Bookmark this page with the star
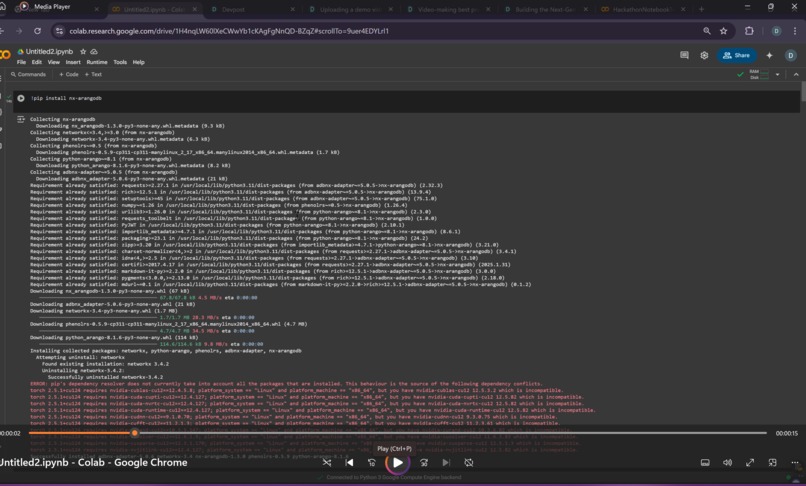 (x=723, y=31)
